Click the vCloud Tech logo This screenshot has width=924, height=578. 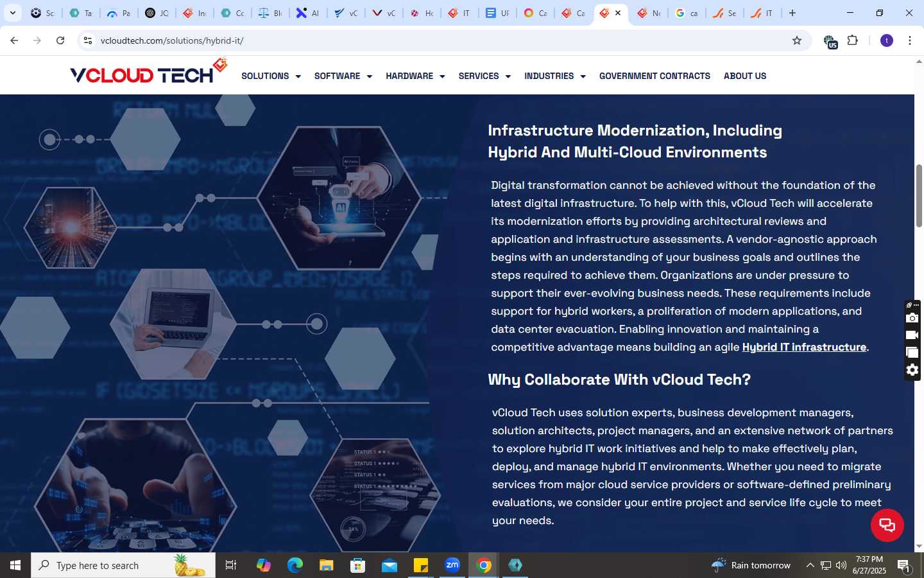coord(149,72)
